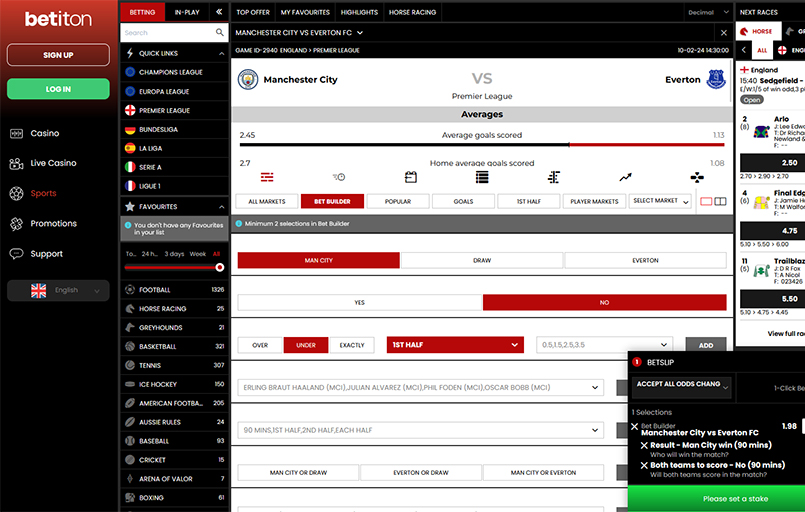Open the TOP OFFER tab

click(x=253, y=12)
